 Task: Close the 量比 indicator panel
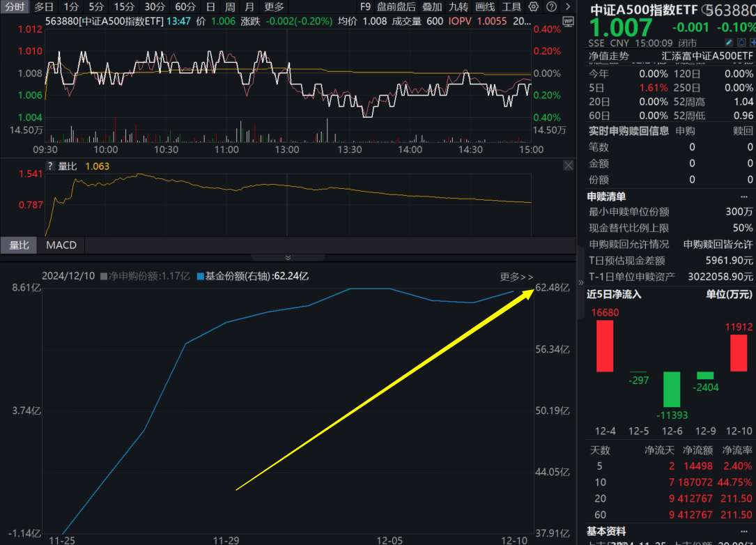(569, 165)
